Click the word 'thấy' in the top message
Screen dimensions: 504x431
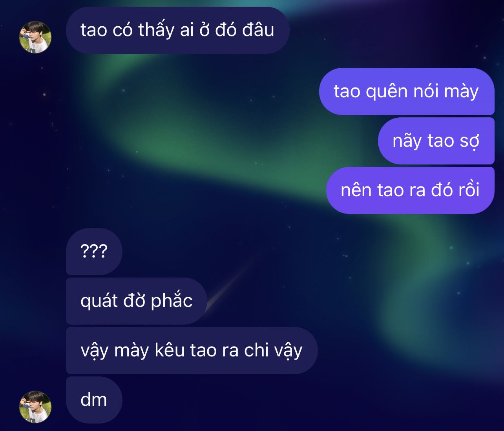[156, 31]
